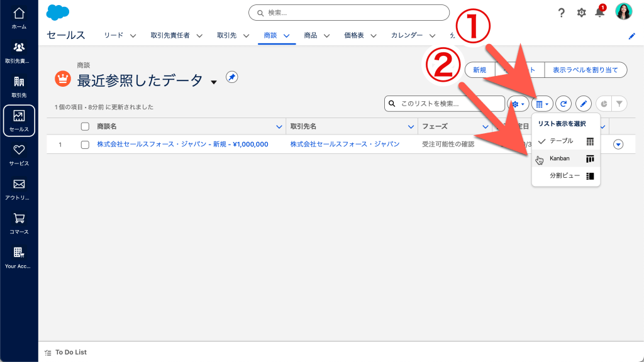
Task: Refresh the list with the reload icon
Action: point(563,104)
